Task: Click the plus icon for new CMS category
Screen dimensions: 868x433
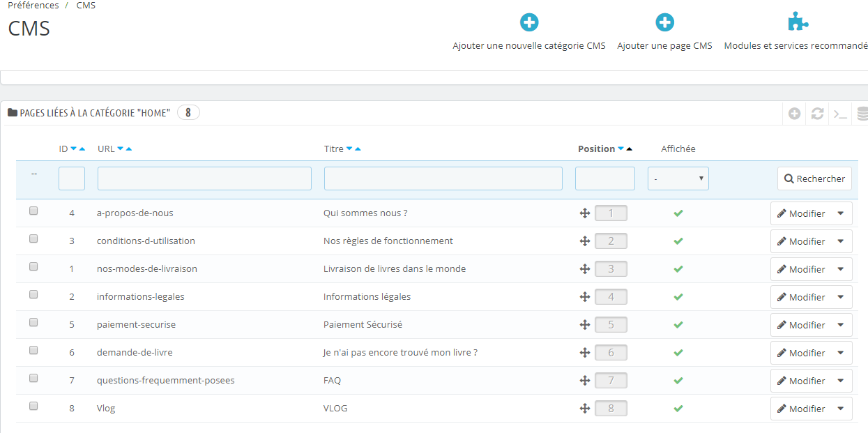Action: tap(529, 23)
